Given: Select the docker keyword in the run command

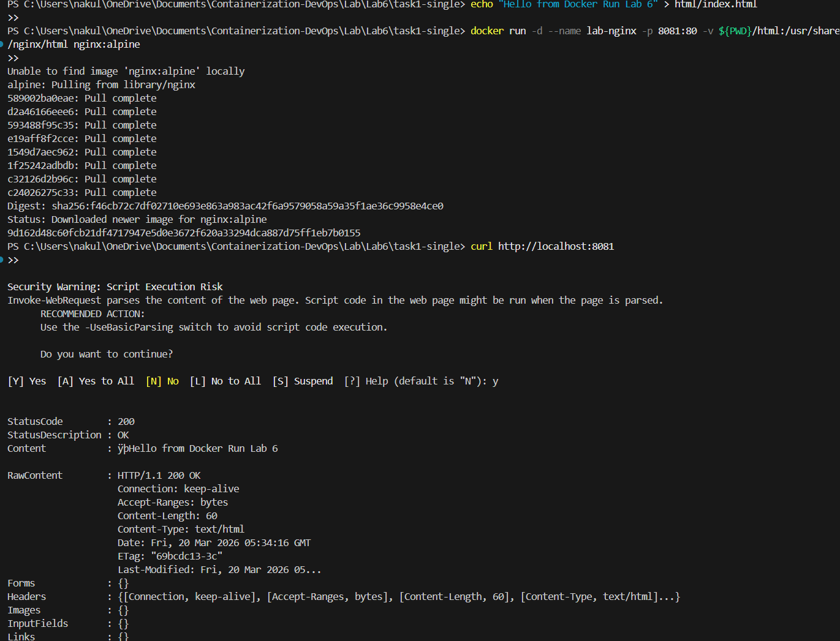Looking at the screenshot, I should click(x=486, y=31).
